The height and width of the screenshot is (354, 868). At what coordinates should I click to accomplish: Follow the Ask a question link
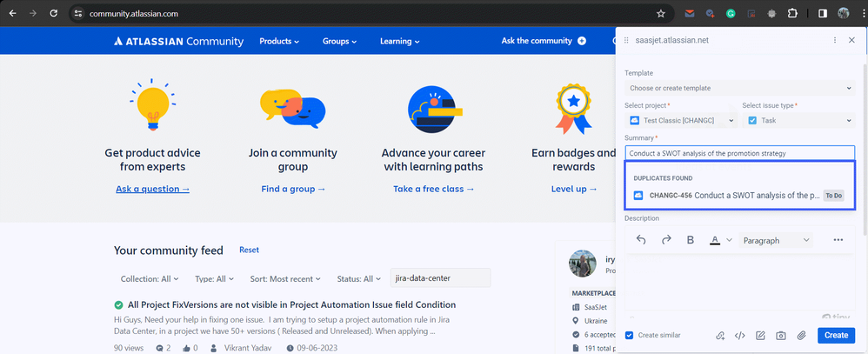[x=153, y=189]
